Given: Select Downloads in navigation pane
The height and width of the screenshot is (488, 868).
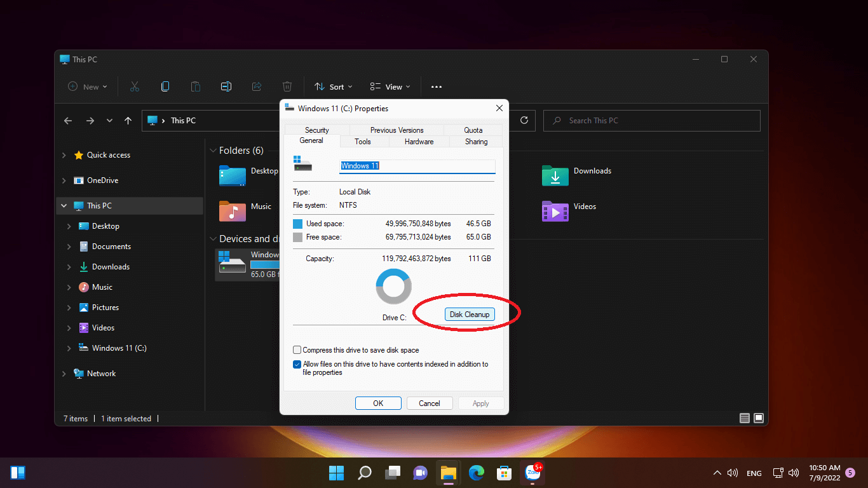Looking at the screenshot, I should coord(111,267).
